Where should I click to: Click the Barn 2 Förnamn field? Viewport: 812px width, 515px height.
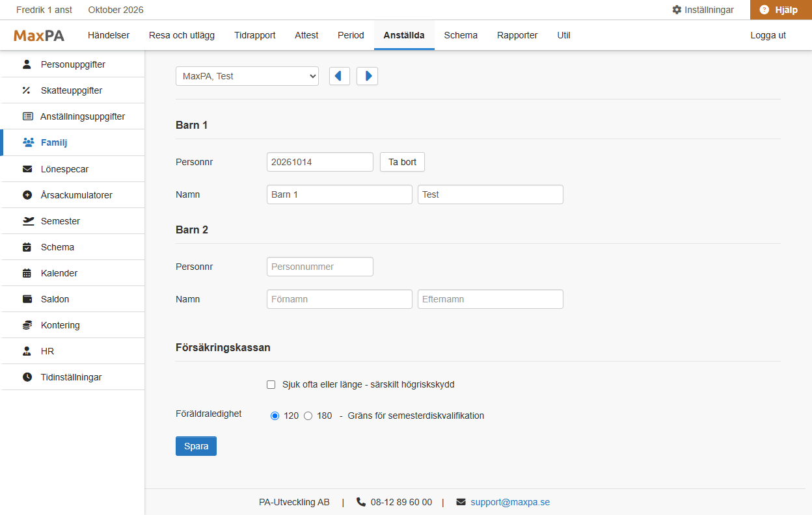click(340, 299)
